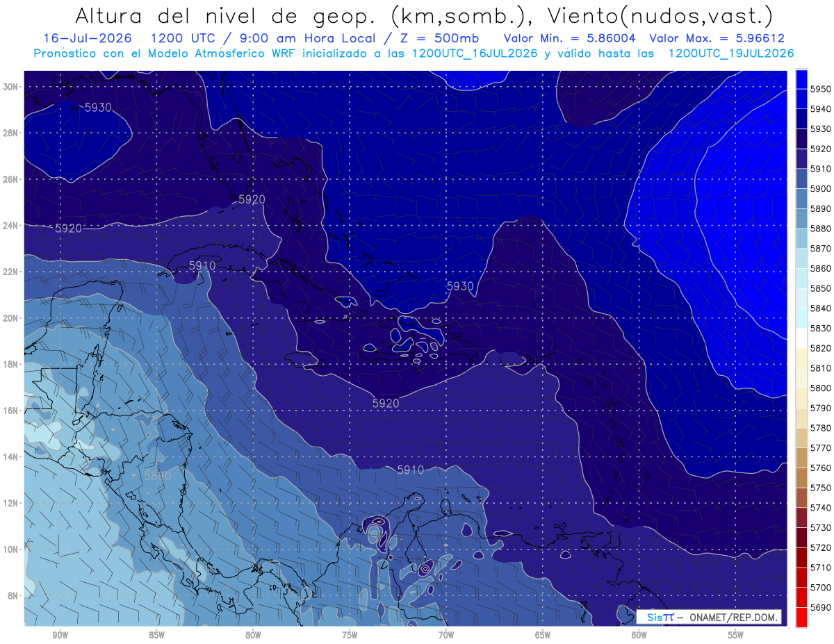The height and width of the screenshot is (644, 834).
Task: Click the '5920' contour label near Florida Keys
Action: [x=252, y=199]
